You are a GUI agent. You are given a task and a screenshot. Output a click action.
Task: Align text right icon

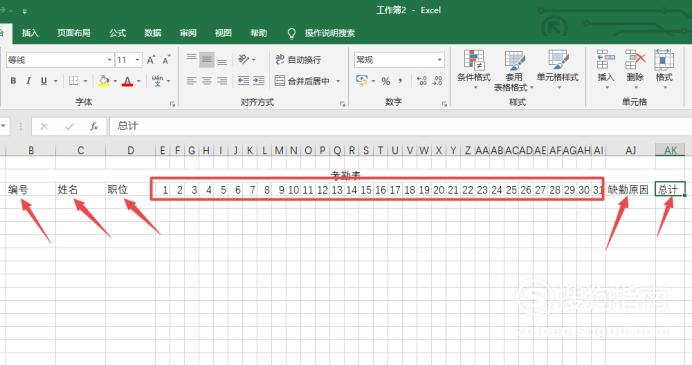222,81
